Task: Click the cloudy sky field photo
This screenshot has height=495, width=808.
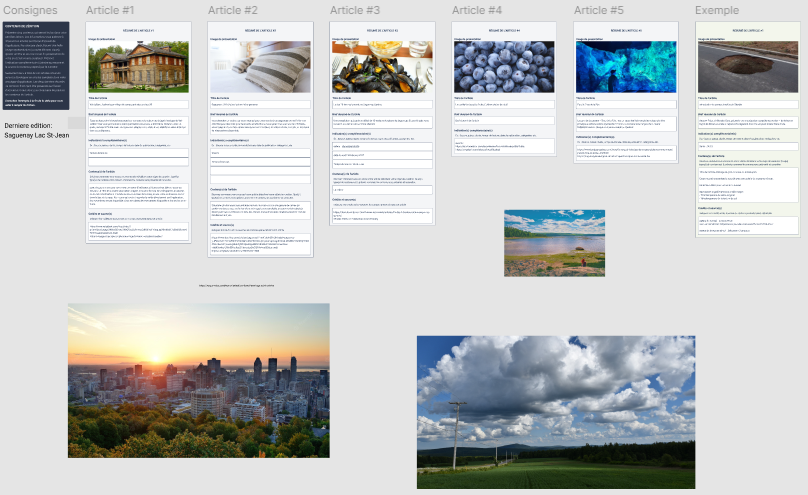Action: coord(555,411)
